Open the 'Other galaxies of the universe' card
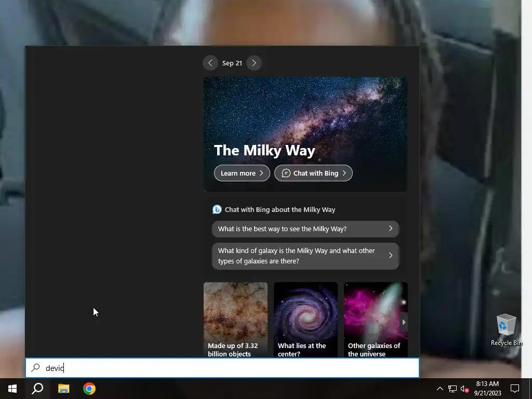 (x=376, y=320)
